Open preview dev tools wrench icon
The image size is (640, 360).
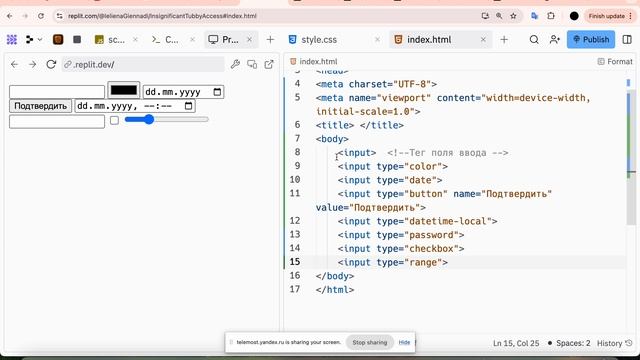(235, 64)
